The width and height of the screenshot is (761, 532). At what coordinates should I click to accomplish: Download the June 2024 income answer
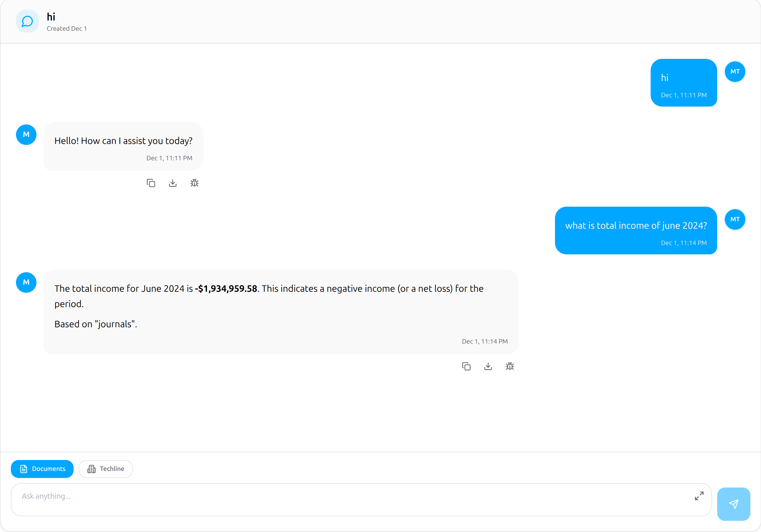pyautogui.click(x=488, y=366)
